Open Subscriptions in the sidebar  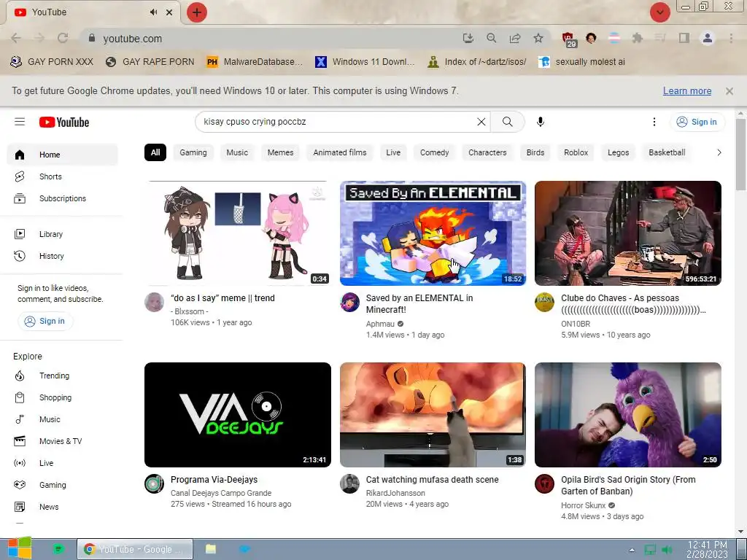(x=63, y=198)
